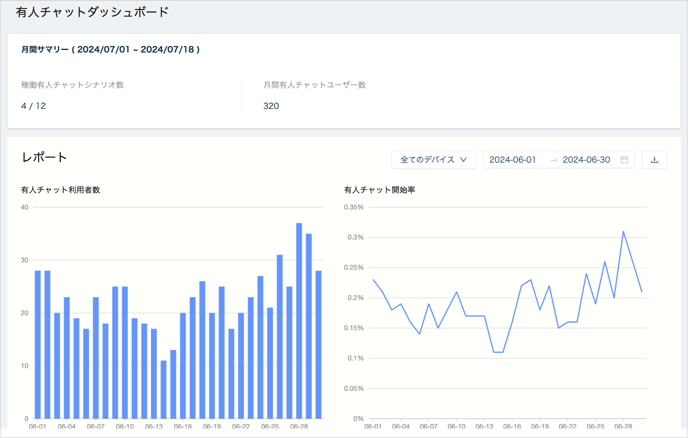Click the line chart peak near 06-28
This screenshot has height=438, width=688.
(623, 231)
